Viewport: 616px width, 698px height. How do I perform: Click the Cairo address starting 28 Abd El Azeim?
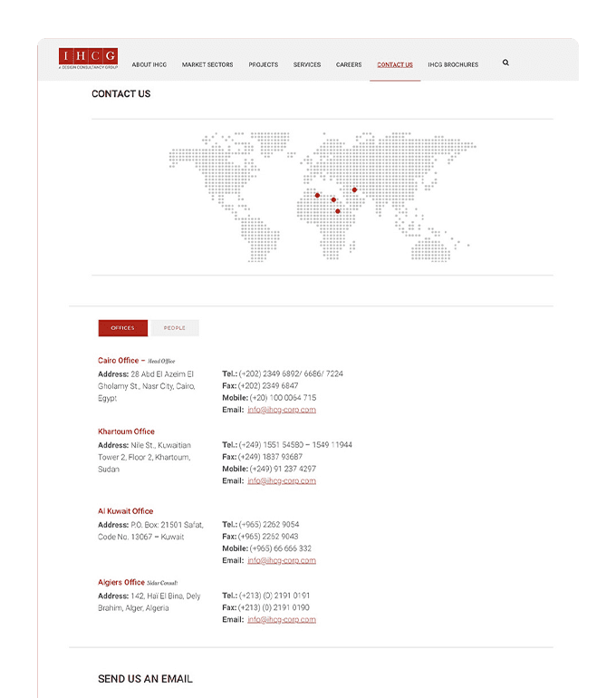(x=147, y=386)
